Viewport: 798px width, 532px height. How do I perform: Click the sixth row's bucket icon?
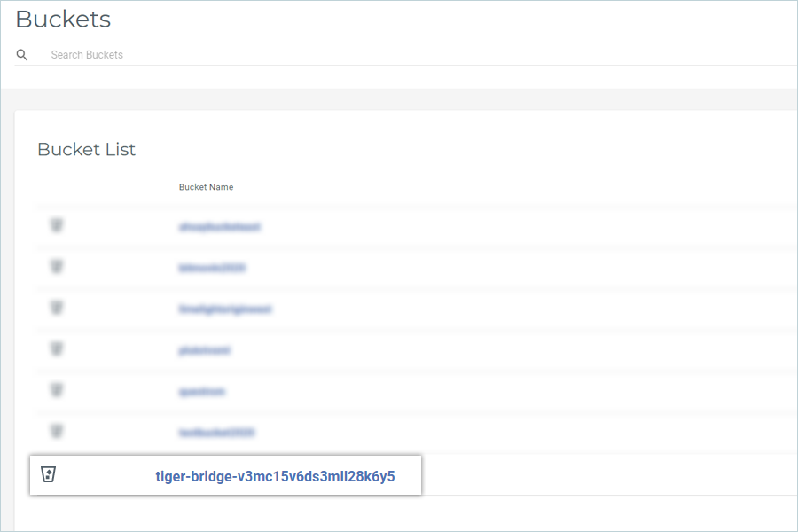tap(57, 432)
